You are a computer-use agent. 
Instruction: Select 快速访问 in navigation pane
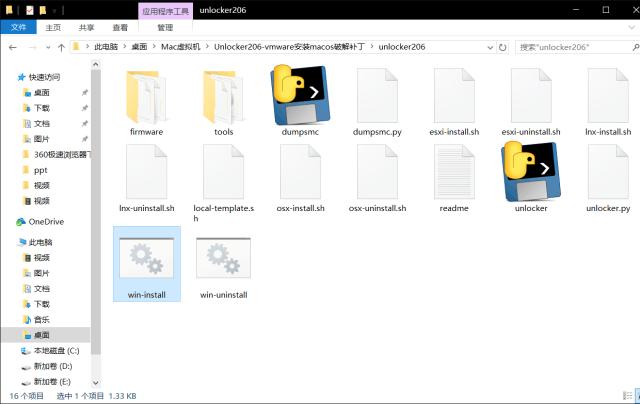[x=44, y=77]
